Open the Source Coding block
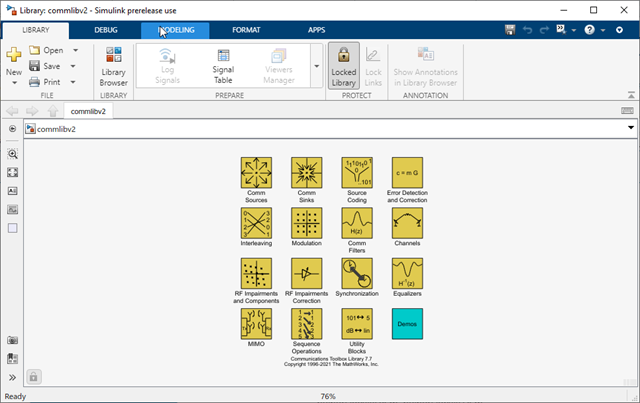 (x=357, y=173)
